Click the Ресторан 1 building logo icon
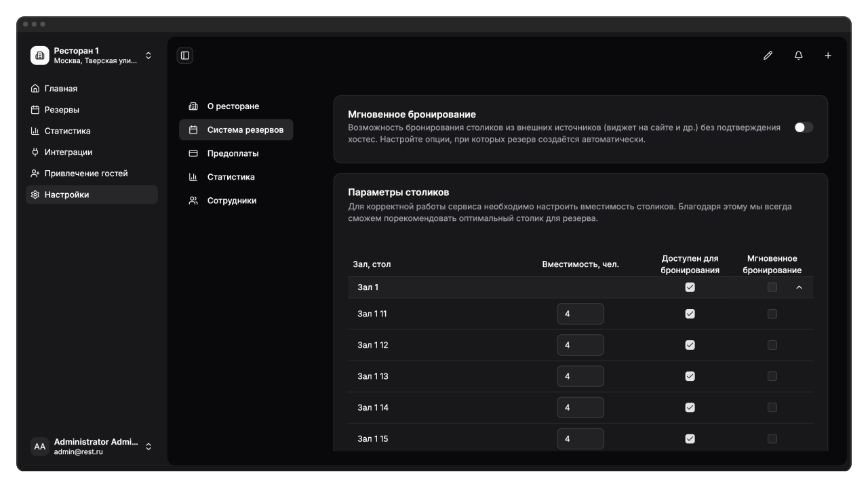 (40, 56)
